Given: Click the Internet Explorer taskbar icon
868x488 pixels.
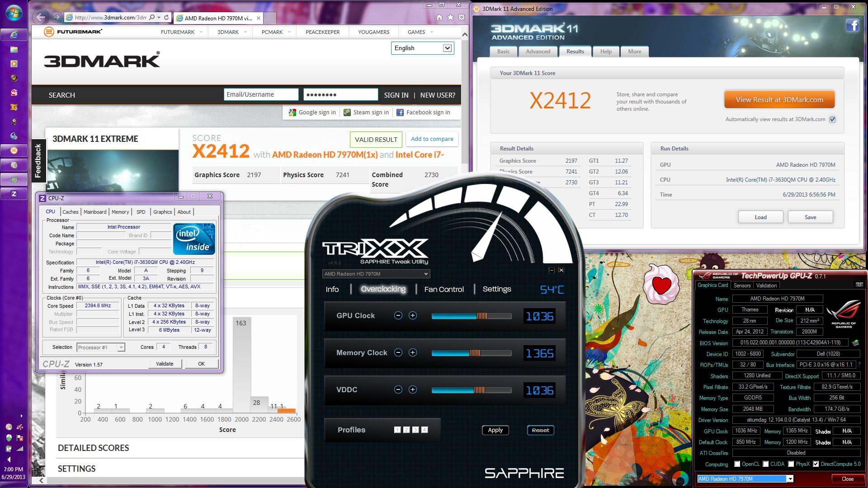Looking at the screenshot, I should click(x=14, y=35).
